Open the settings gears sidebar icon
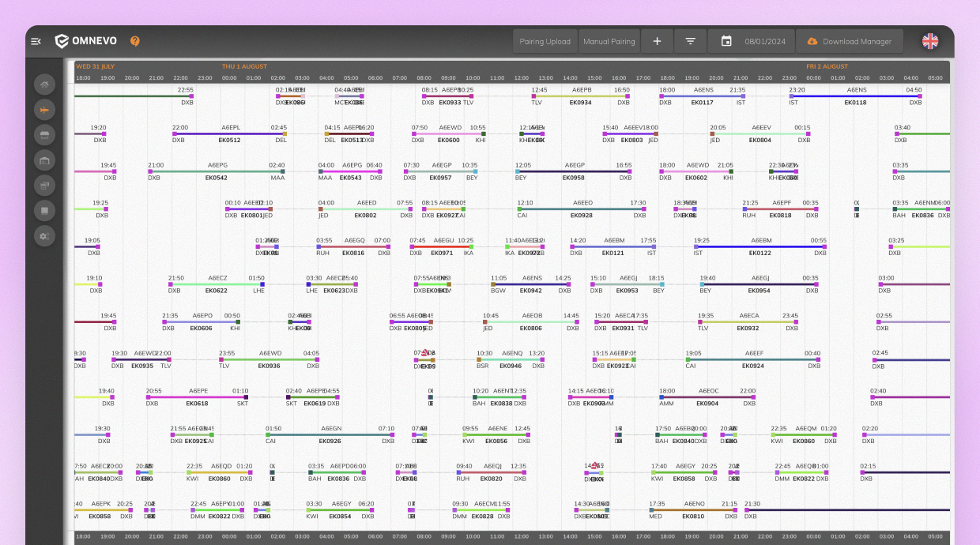This screenshot has height=545, width=980. (x=44, y=236)
